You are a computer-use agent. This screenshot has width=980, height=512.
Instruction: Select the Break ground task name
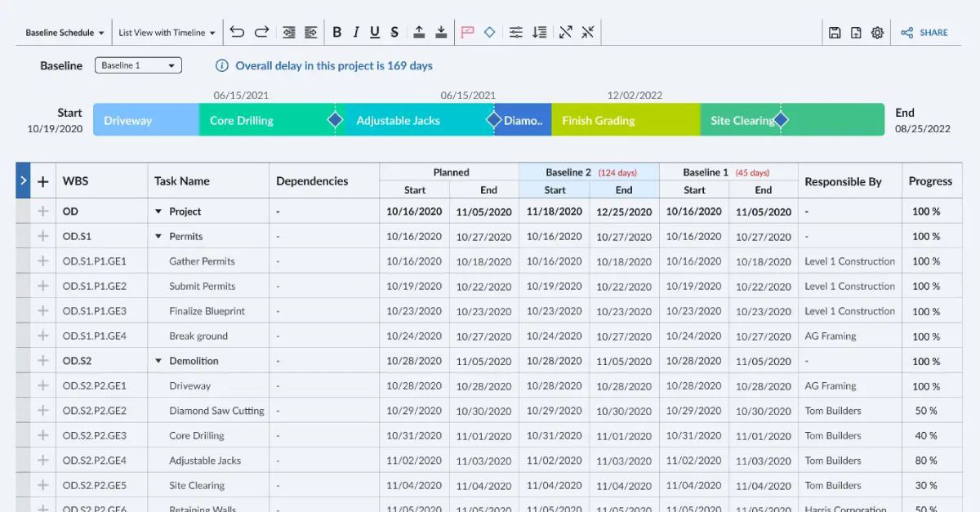click(198, 336)
